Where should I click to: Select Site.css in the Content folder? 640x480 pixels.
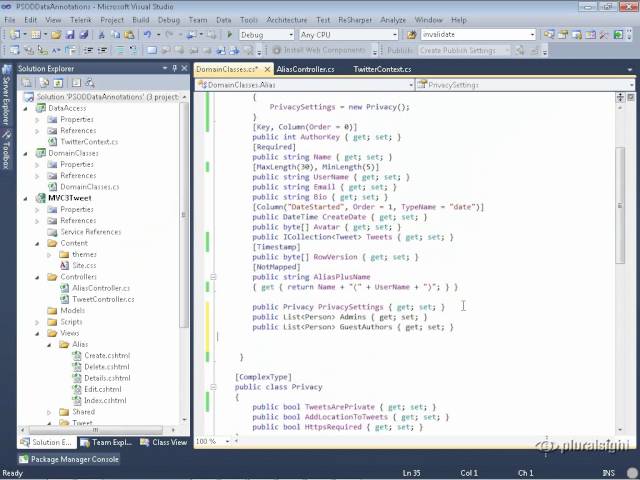point(84,266)
